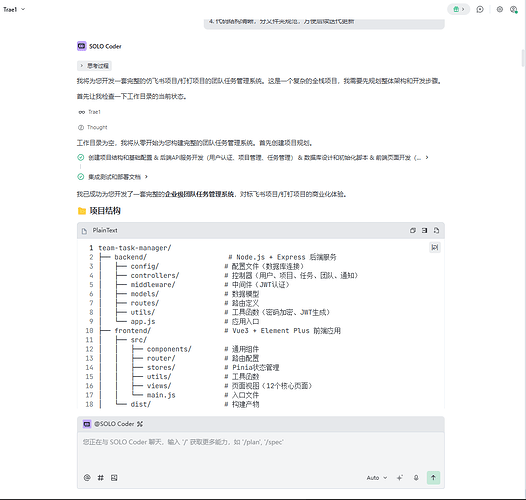Click the microphone voice input icon

[416, 478]
